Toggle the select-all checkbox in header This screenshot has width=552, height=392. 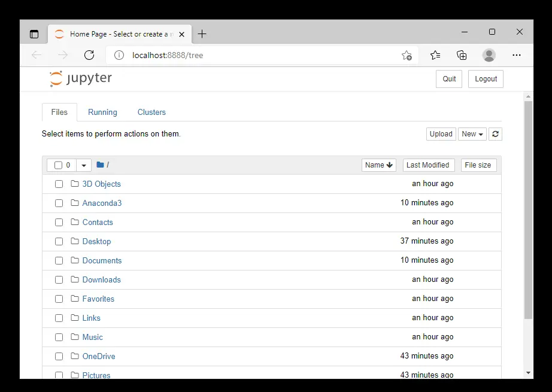click(x=58, y=165)
